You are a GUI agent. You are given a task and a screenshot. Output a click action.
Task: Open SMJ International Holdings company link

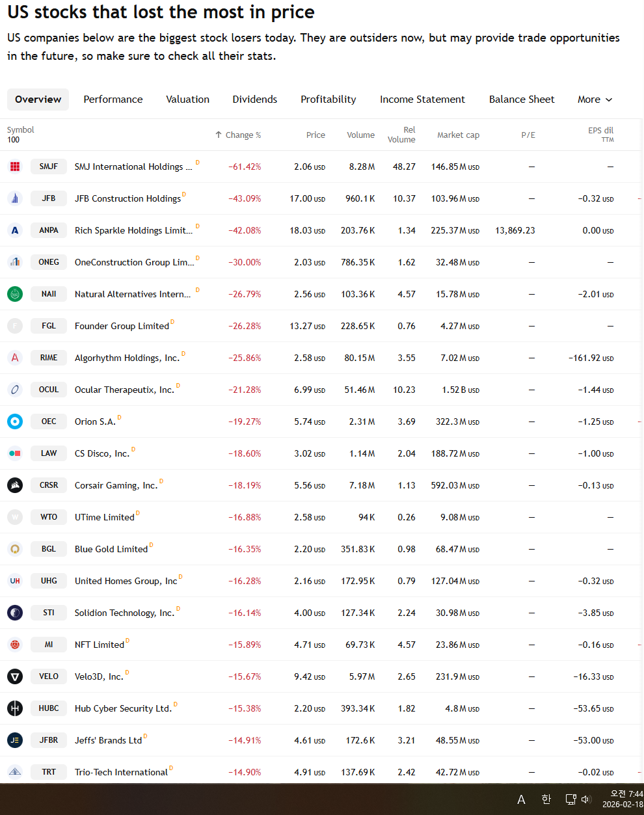(x=133, y=167)
